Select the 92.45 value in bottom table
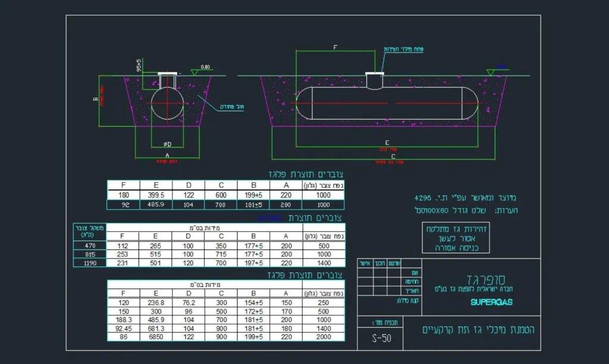609x364 pixels. click(x=123, y=328)
